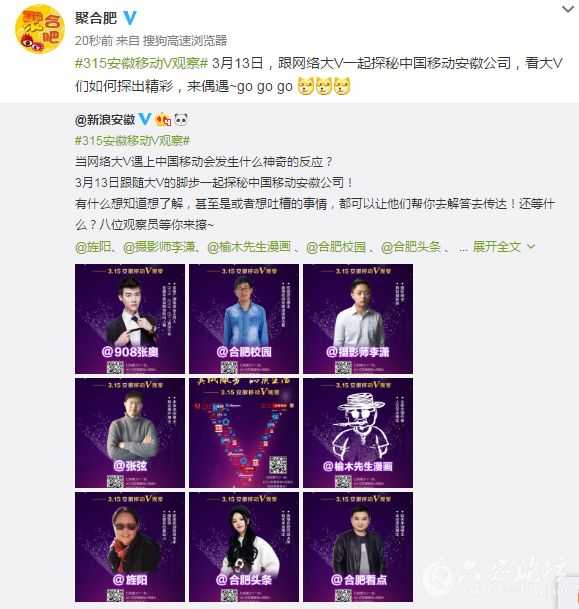The image size is (579, 609).
Task: Open the @摄影师李潇 mention link
Action: pyautogui.click(x=159, y=247)
